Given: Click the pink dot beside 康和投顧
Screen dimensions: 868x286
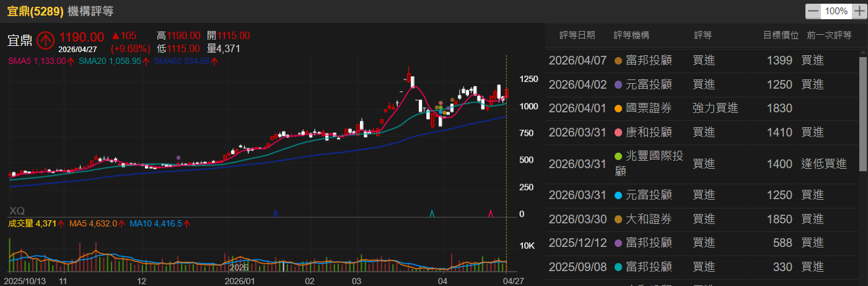Looking at the screenshot, I should pyautogui.click(x=618, y=132).
